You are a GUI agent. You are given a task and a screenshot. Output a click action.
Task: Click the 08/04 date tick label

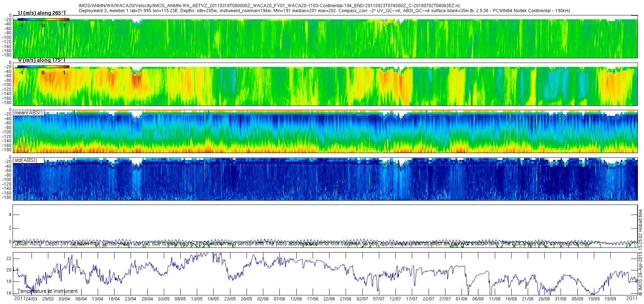click(x=81, y=299)
